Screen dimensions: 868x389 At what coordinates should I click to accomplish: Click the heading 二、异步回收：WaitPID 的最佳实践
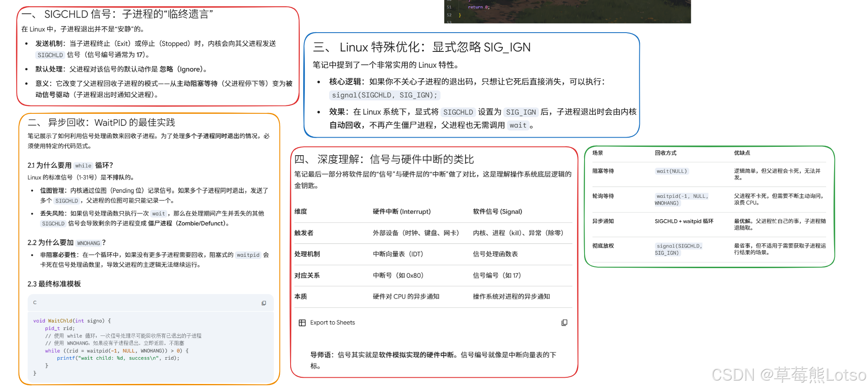(100, 123)
